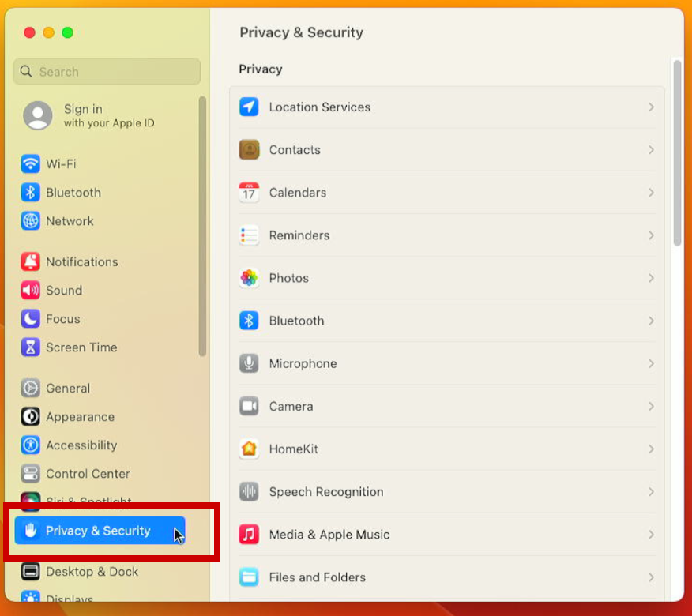The width and height of the screenshot is (692, 616).
Task: Open the Location Services label
Action: 319,107
